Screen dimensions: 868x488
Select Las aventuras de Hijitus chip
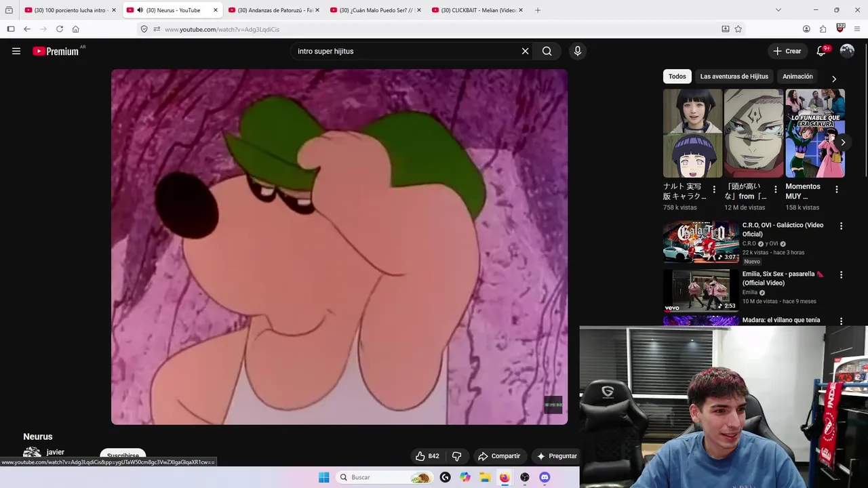pos(734,77)
